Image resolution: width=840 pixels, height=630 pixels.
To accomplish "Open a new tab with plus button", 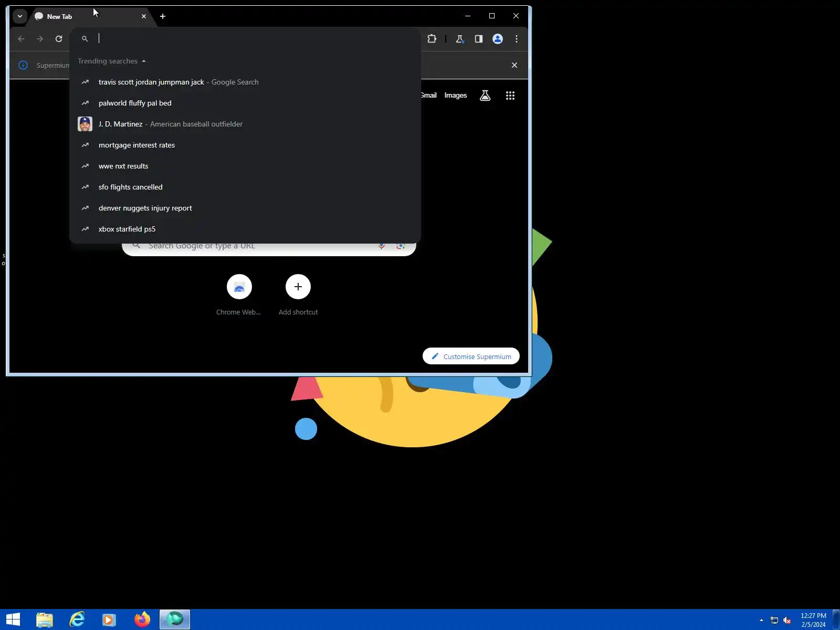I will 163,16.
